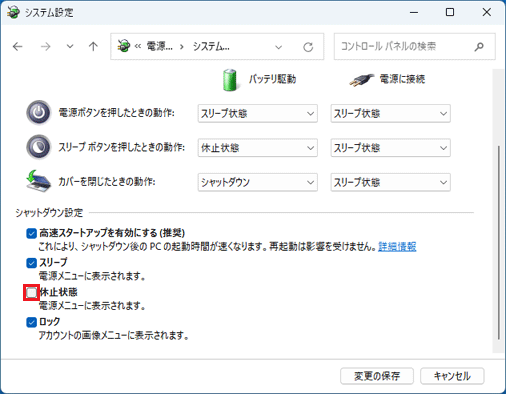Click the sleep button moon icon
The height and width of the screenshot is (394, 506).
click(39, 147)
